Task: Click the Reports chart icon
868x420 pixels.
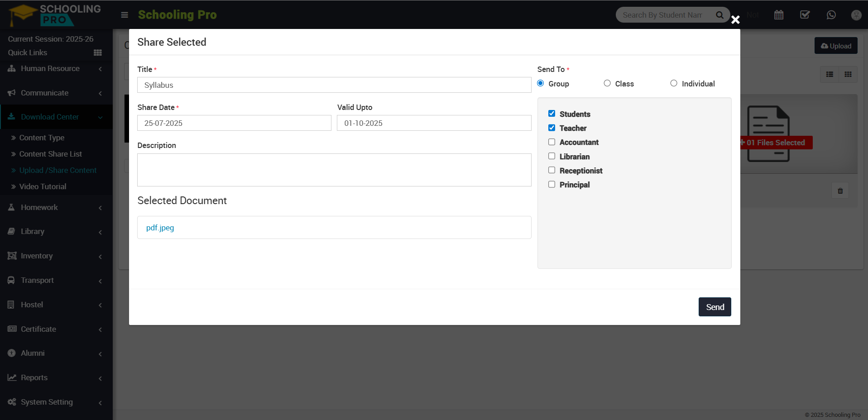Action: pos(12,377)
